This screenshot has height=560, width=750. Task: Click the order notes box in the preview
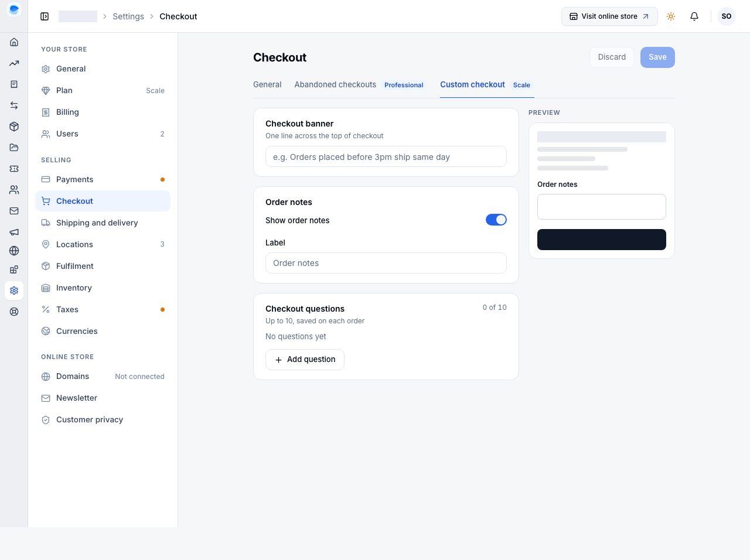(602, 207)
